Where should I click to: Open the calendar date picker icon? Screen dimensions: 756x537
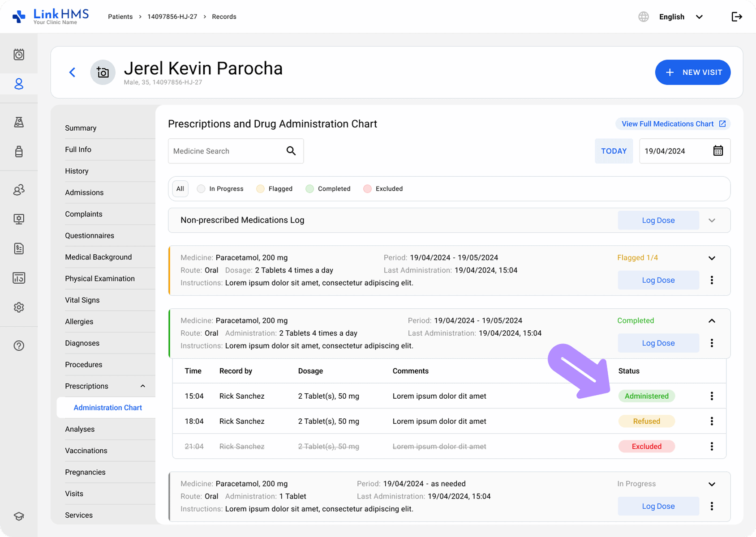click(717, 151)
